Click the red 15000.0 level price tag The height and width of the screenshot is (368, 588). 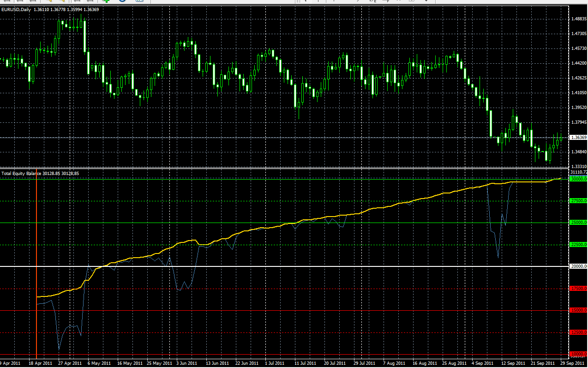578,310
